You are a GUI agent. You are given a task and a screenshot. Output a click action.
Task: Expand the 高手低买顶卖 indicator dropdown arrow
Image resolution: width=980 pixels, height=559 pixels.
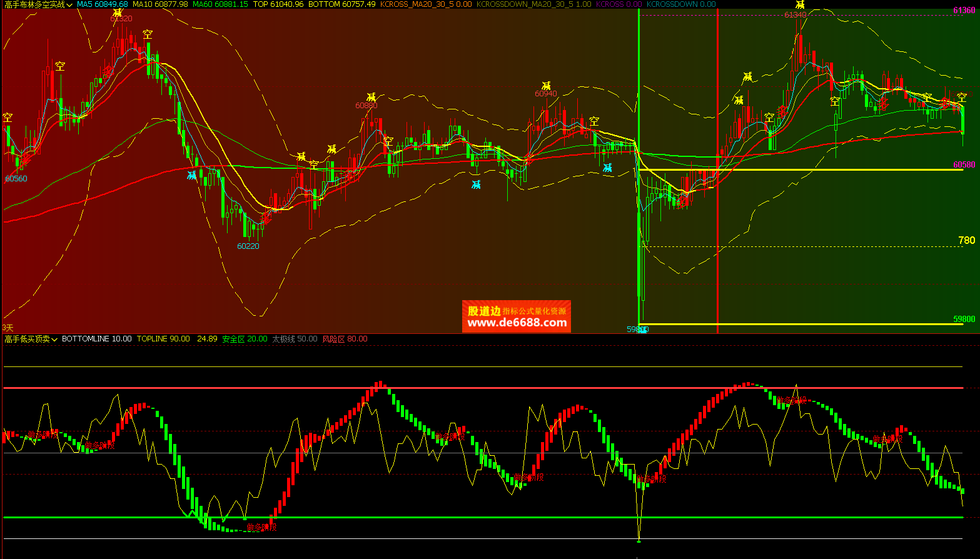click(54, 340)
